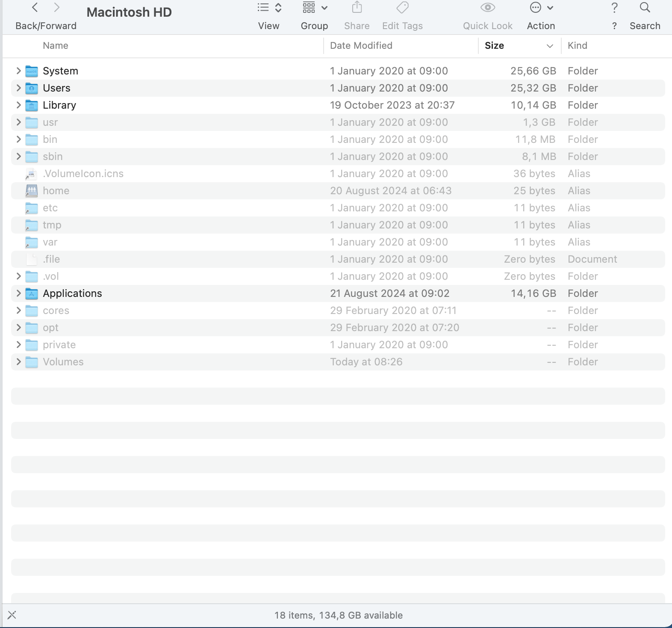This screenshot has width=672, height=628.
Task: Toggle sort direction arrow in Size column
Action: coord(550,46)
